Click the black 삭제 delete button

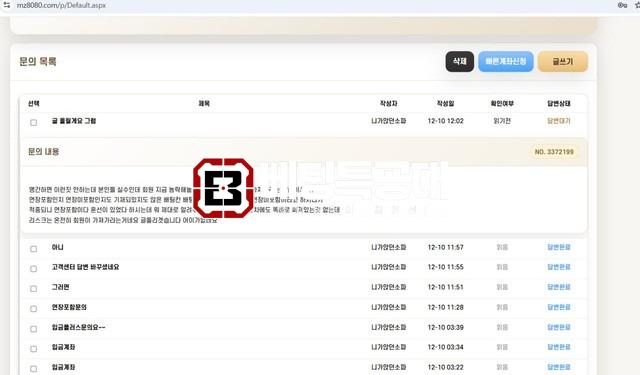(460, 61)
